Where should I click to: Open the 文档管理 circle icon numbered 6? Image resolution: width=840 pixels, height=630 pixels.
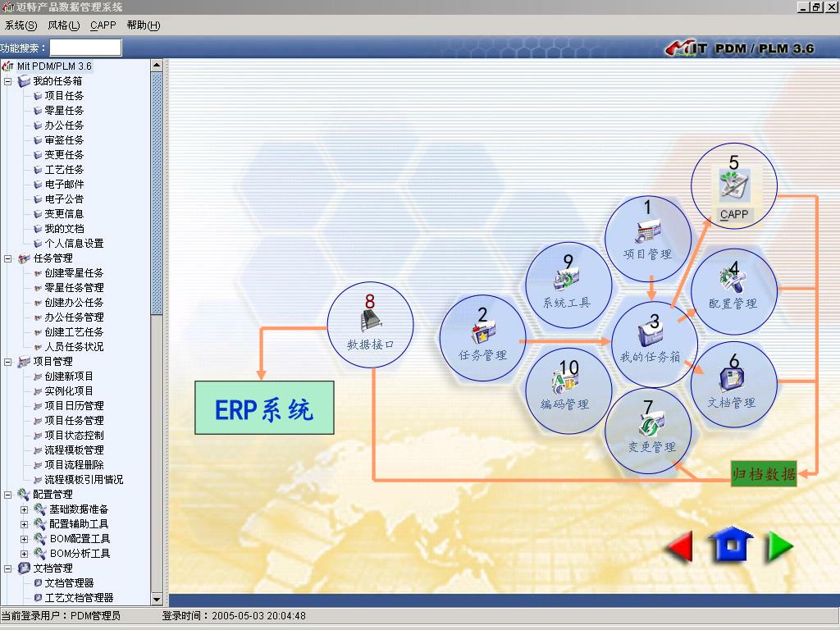(x=734, y=384)
